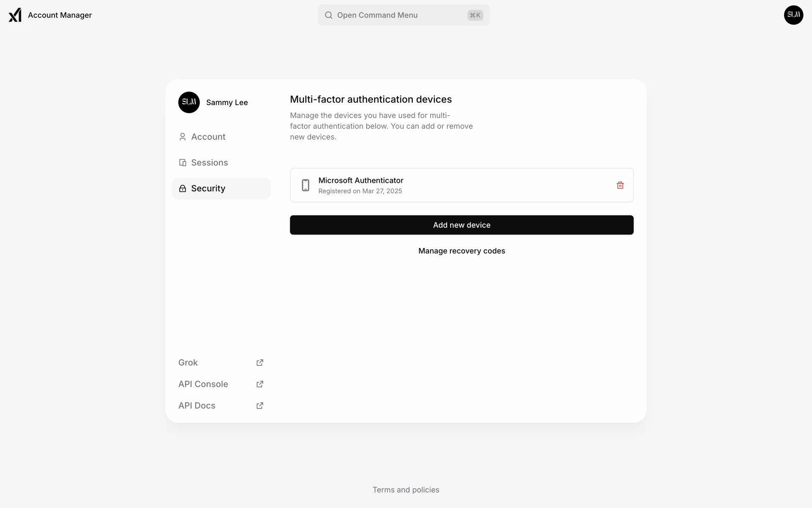
Task: Click the Grok external link icon
Action: [260, 363]
